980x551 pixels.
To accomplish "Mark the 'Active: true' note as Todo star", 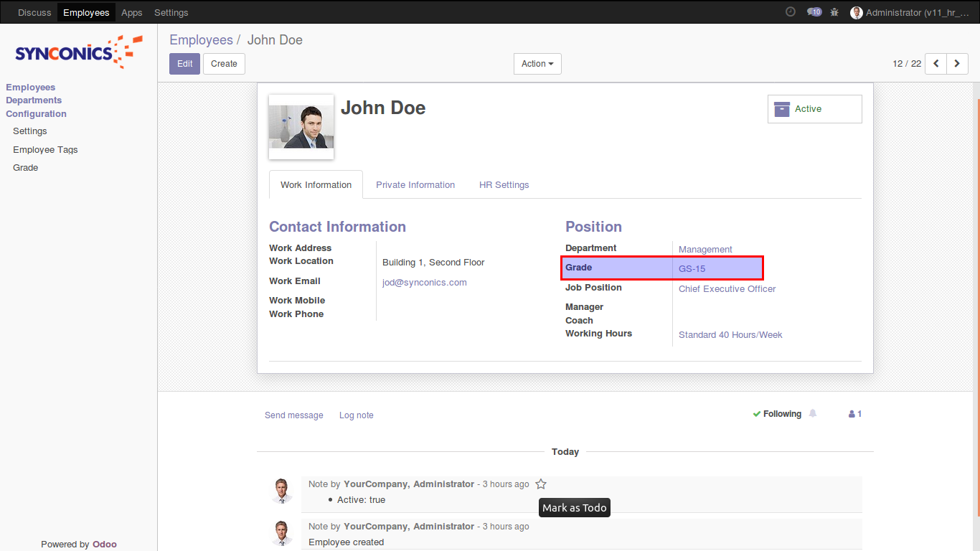I will coord(541,484).
